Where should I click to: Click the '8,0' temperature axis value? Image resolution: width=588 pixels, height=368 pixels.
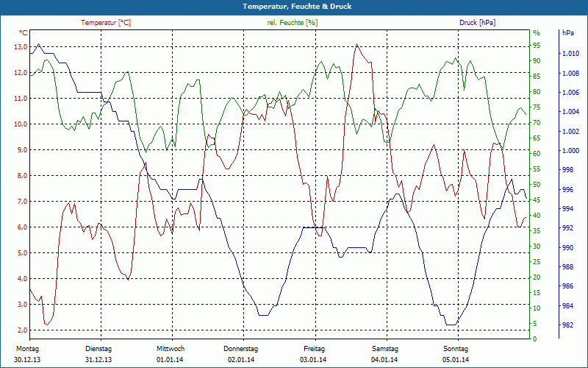[22, 176]
